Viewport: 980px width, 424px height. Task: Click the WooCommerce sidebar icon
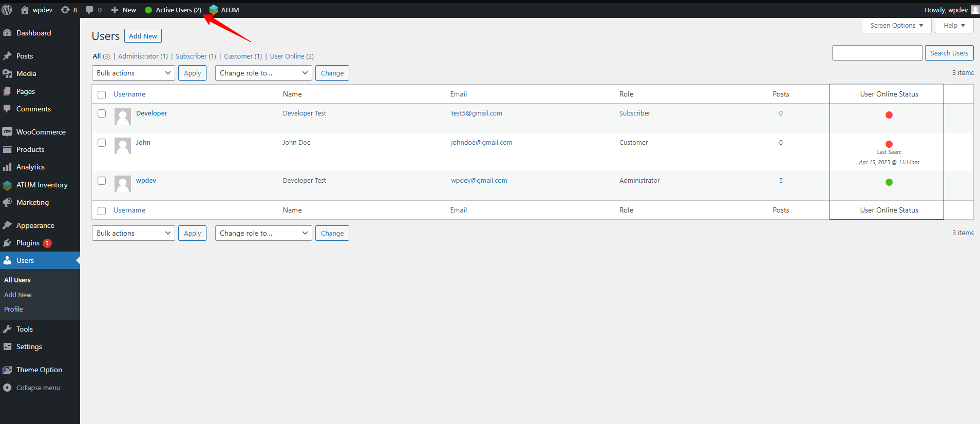coord(7,132)
